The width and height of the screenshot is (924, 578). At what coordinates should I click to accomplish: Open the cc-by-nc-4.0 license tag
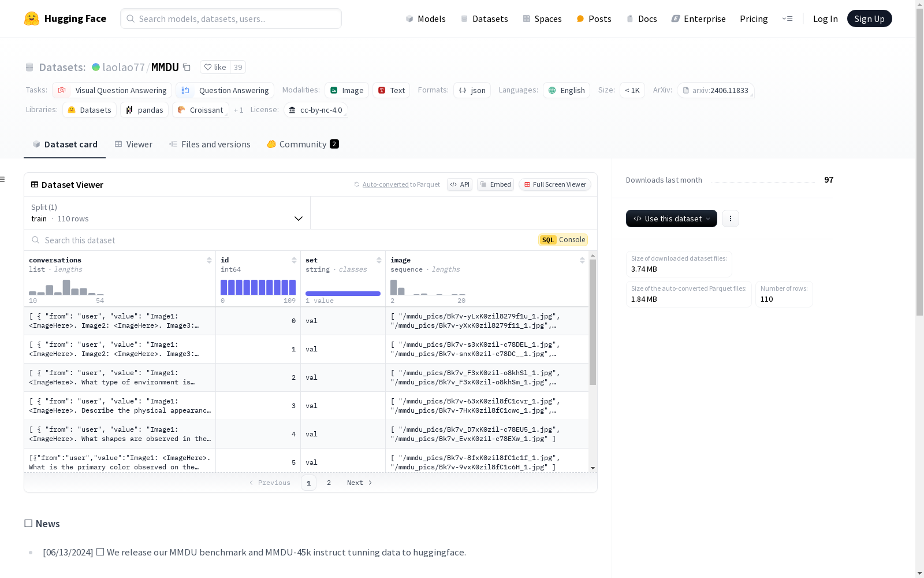(315, 110)
